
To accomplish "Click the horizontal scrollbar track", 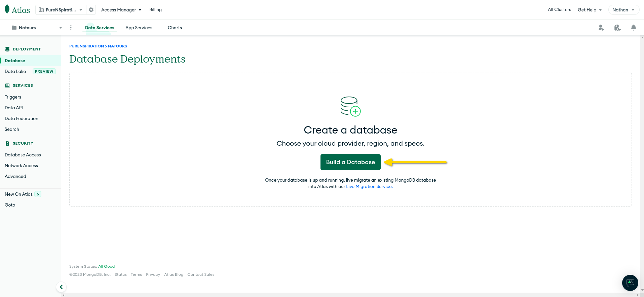I will (x=350, y=295).
